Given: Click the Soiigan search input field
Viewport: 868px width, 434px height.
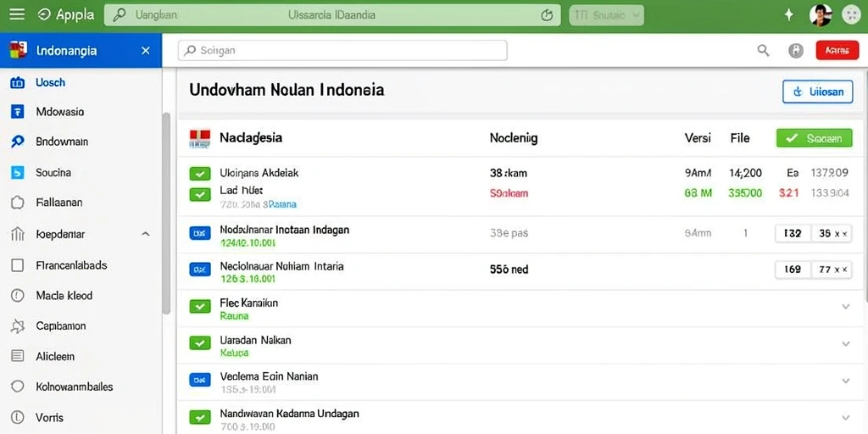Looking at the screenshot, I should [x=342, y=50].
